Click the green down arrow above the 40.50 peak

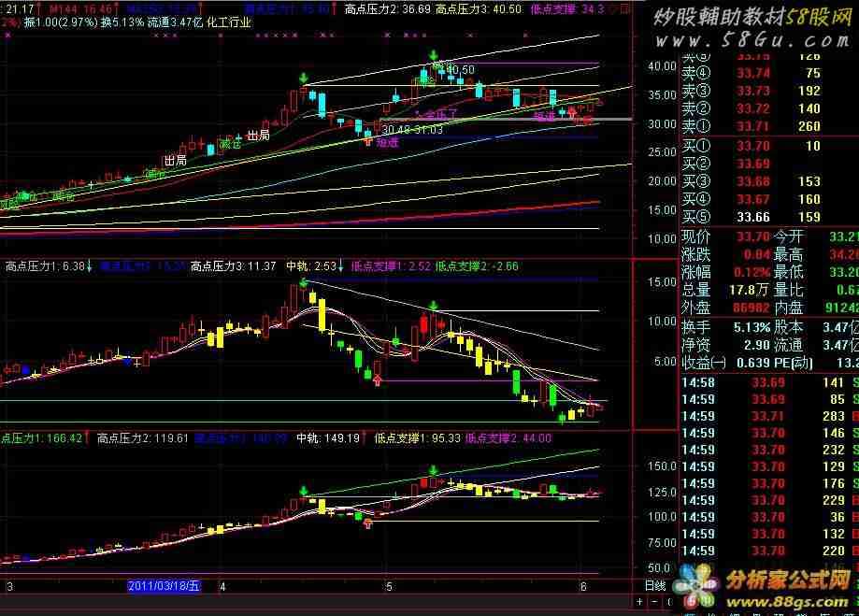point(434,55)
